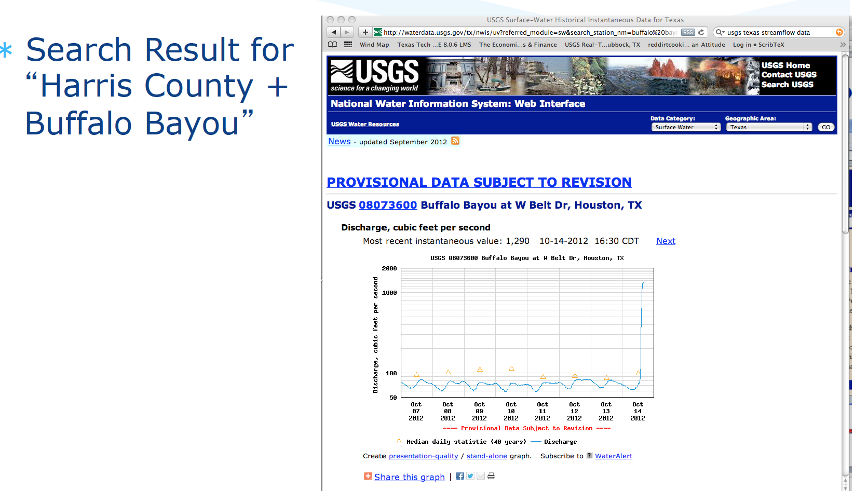The image size is (868, 491).
Task: Share the graph on Twitter icon
Action: [x=470, y=476]
